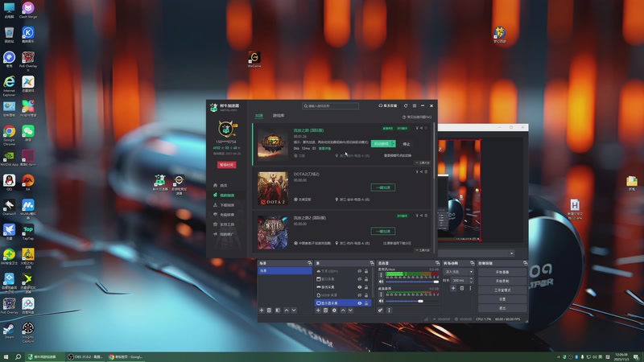The height and width of the screenshot is (362, 644).
Task: Add a new source in OBS Sources panel
Action: (318, 311)
